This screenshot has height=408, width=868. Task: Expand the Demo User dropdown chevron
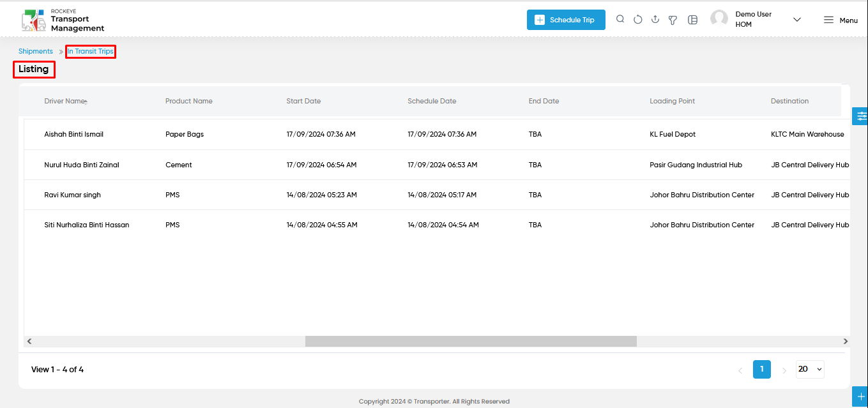796,20
